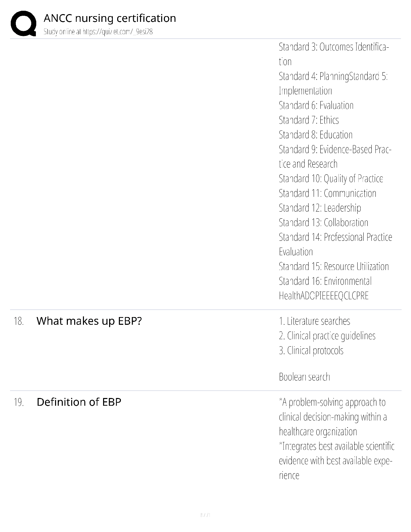The height and width of the screenshot is (532, 411).
Task: Click Standard 8: Education line
Action: (316, 135)
